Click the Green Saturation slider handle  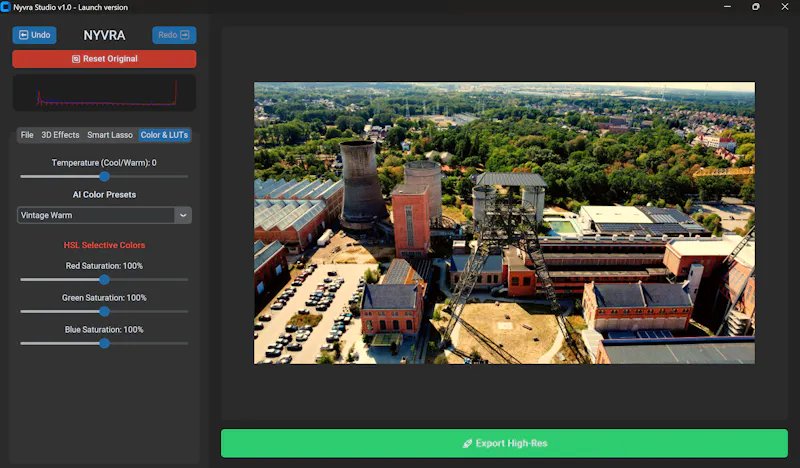(x=105, y=311)
